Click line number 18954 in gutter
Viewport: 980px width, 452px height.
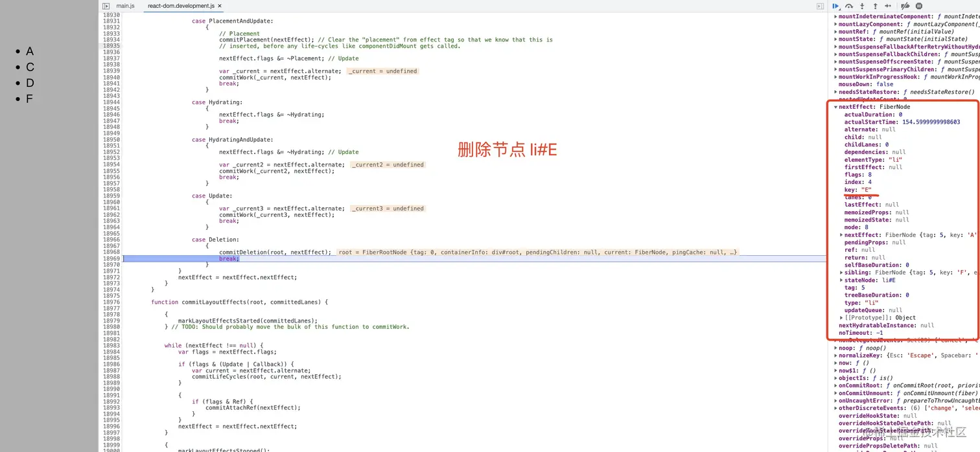[111, 164]
